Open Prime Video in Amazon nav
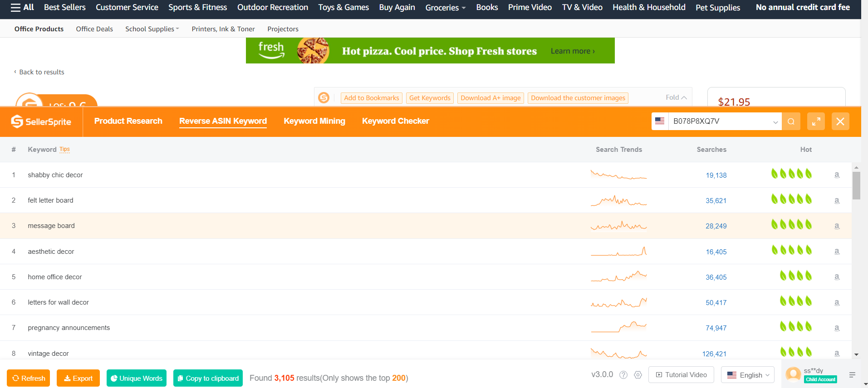The image size is (868, 388). [x=530, y=7]
